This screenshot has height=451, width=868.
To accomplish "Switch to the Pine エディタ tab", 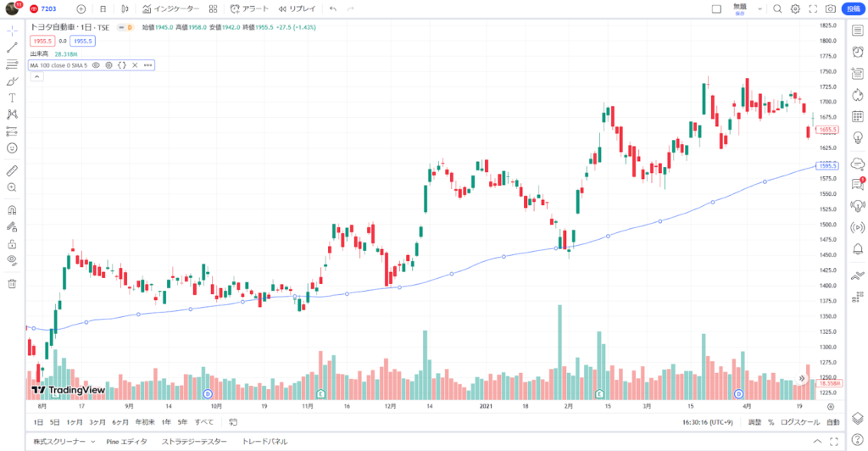I will (x=127, y=442).
